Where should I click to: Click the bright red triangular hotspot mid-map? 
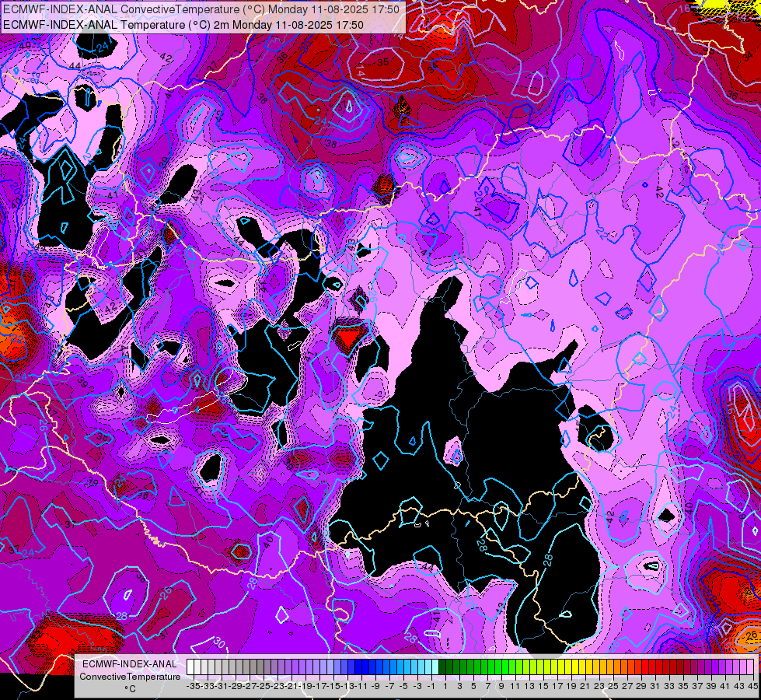[348, 337]
